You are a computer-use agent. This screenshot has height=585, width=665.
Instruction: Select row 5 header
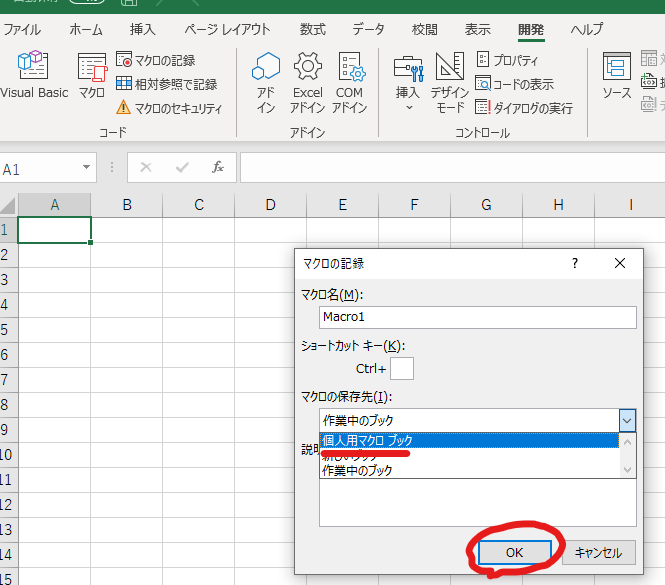8,330
